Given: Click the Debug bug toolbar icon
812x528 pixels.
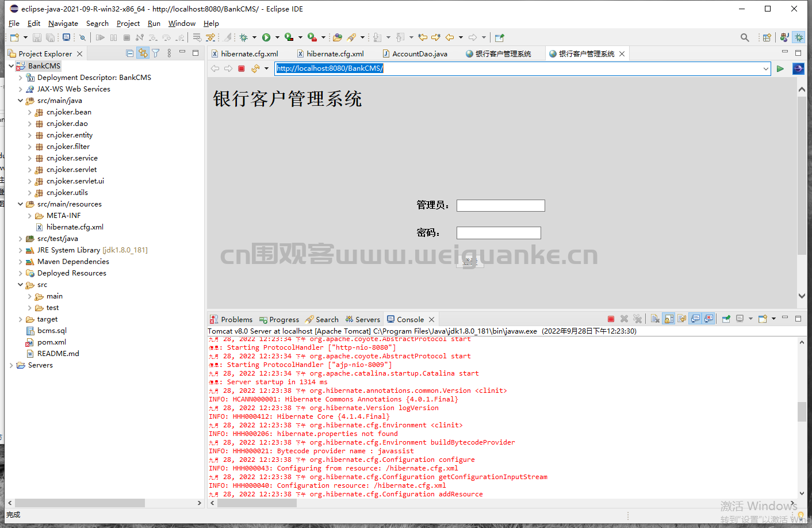Looking at the screenshot, I should 244,37.
